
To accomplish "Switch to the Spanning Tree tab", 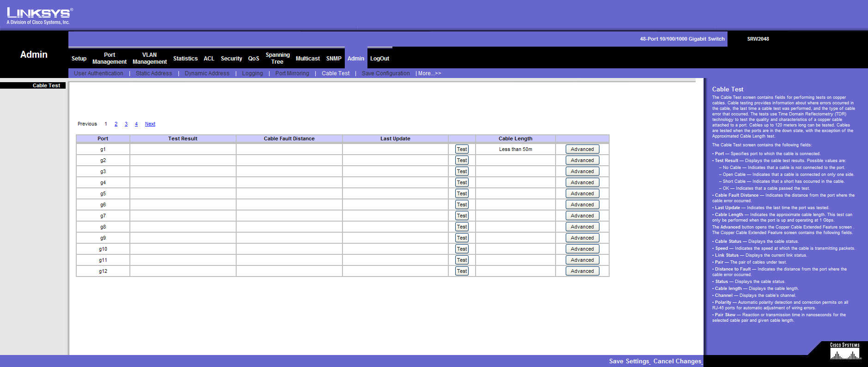I will point(277,58).
